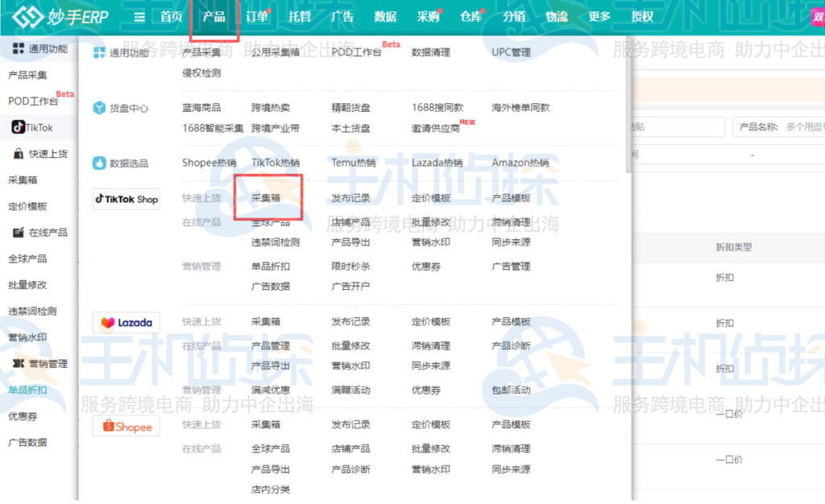This screenshot has width=825, height=504.
Task: Expand the 更多 dropdown in top navigation
Action: (598, 15)
